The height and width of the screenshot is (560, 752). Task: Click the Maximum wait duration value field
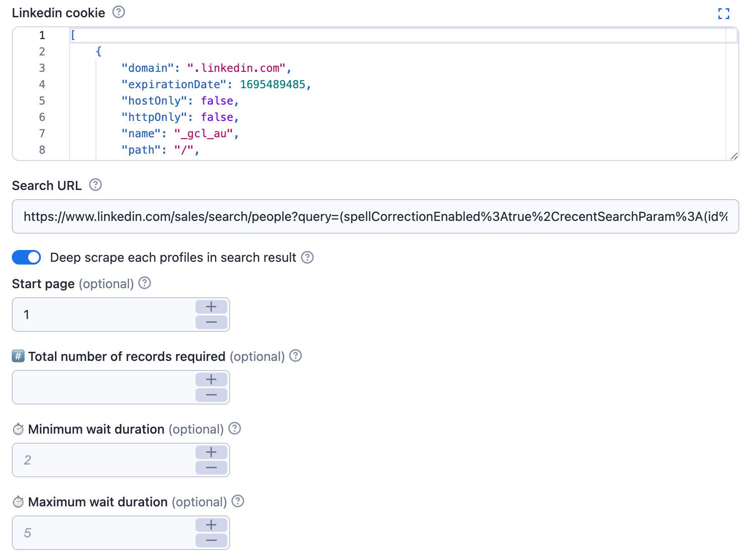pyautogui.click(x=91, y=532)
